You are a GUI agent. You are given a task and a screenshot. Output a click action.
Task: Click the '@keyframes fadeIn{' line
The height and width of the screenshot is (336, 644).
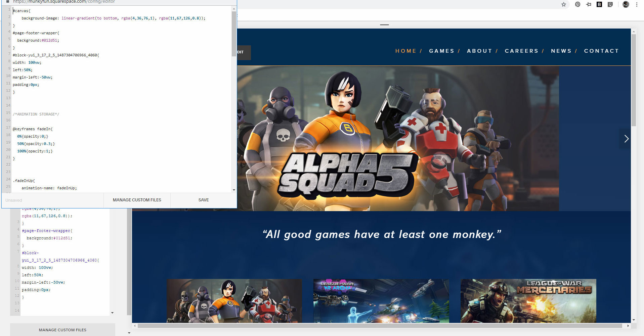pyautogui.click(x=33, y=129)
